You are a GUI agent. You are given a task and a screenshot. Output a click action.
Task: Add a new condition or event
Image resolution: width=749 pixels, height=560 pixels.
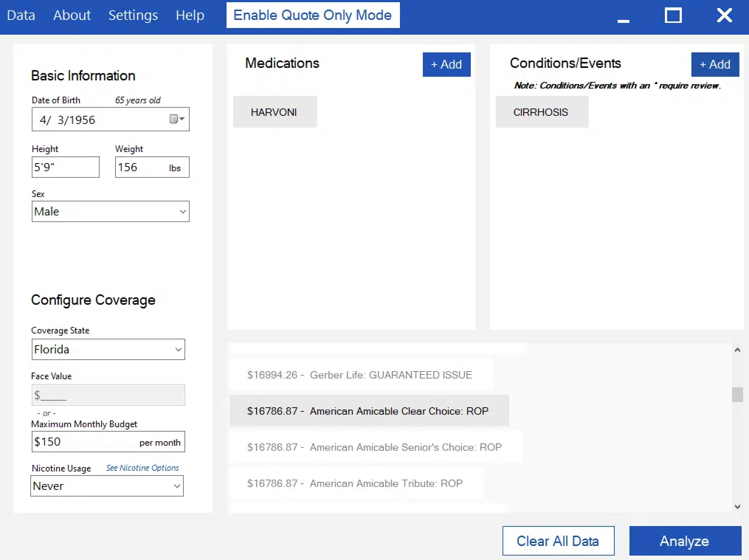(x=715, y=65)
